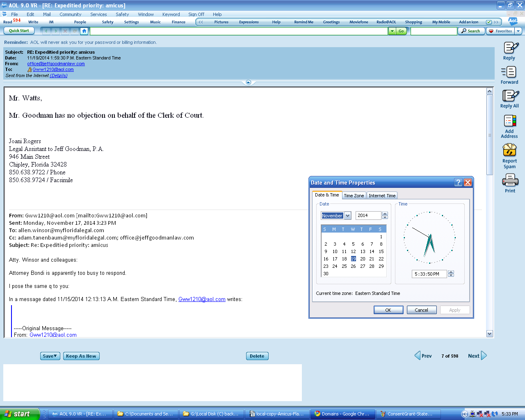Click the Delete message button
This screenshot has height=420, width=525.
pyautogui.click(x=257, y=356)
